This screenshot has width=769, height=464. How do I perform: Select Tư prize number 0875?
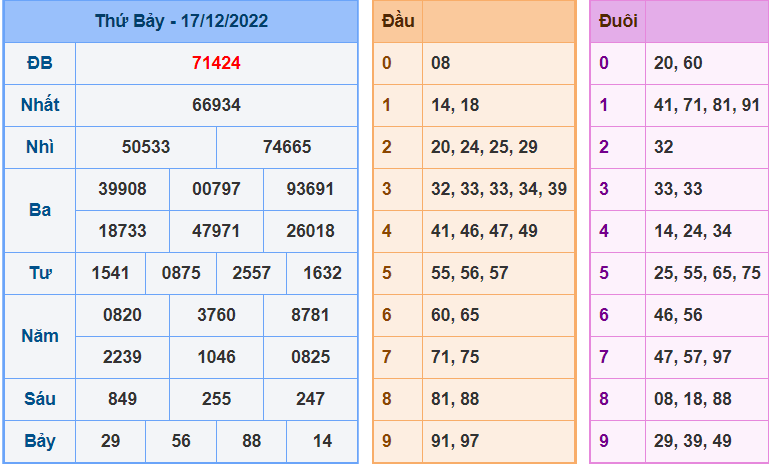[x=181, y=273]
